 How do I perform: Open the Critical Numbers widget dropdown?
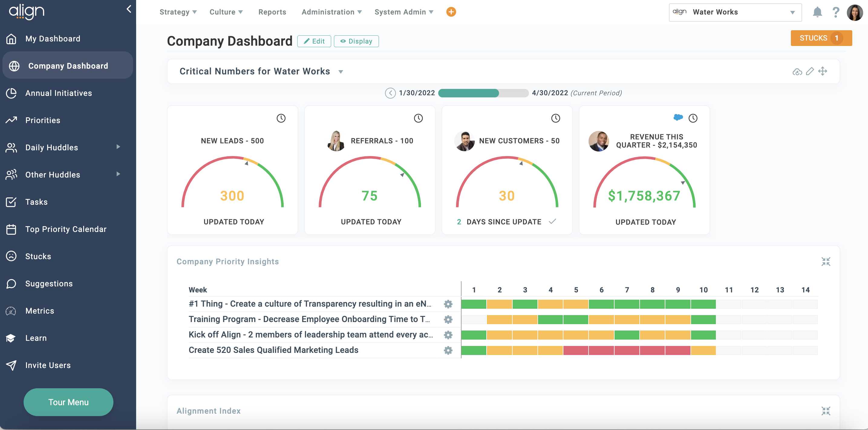(x=341, y=71)
